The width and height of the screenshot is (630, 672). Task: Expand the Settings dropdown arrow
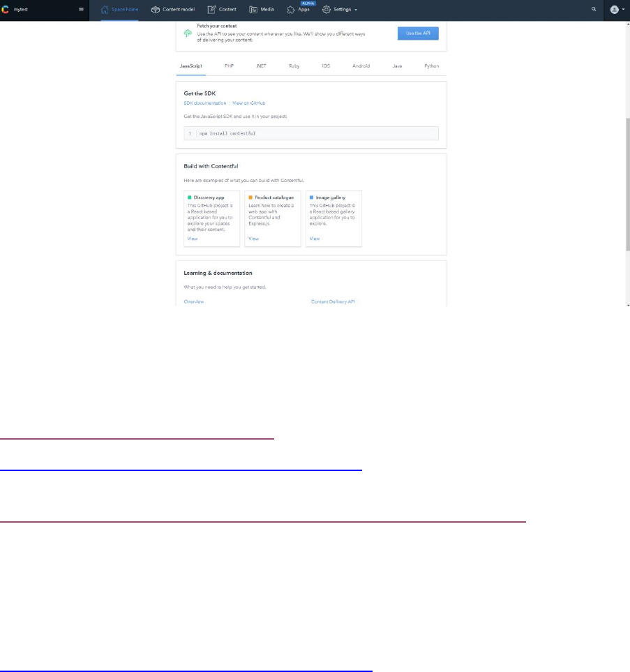coord(356,10)
